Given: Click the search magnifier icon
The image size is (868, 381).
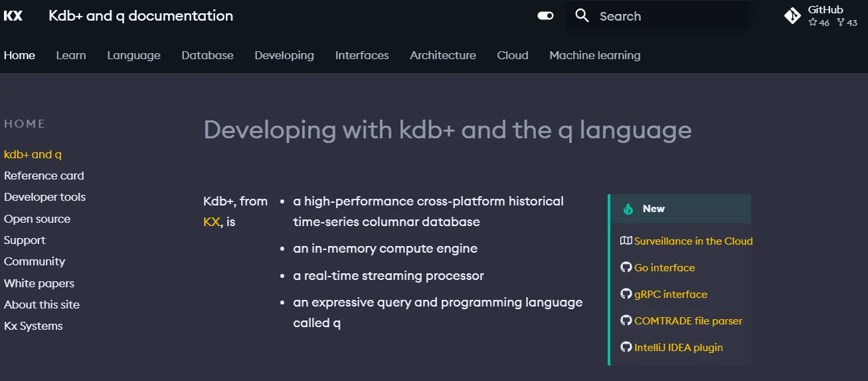Looking at the screenshot, I should coord(582,16).
